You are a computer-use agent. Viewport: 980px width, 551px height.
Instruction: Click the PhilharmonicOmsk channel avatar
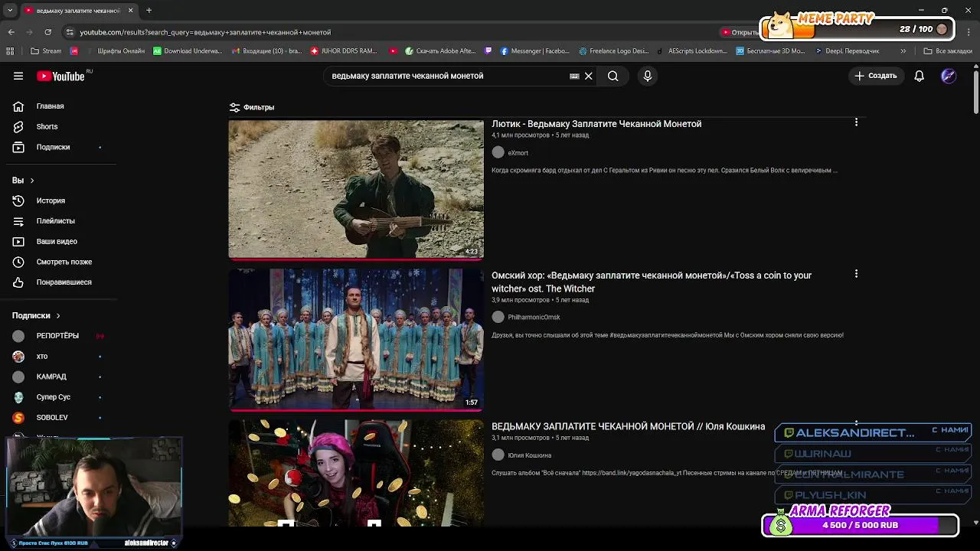(x=498, y=318)
